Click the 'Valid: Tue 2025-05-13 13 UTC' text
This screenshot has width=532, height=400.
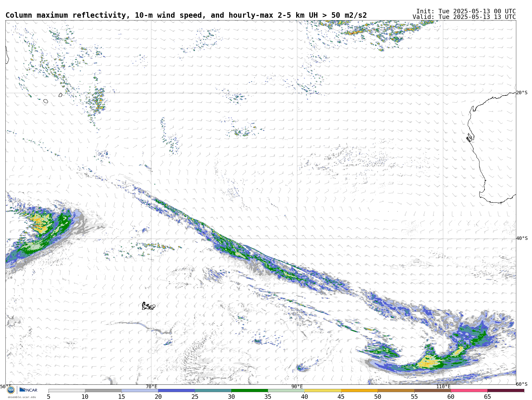(x=464, y=17)
